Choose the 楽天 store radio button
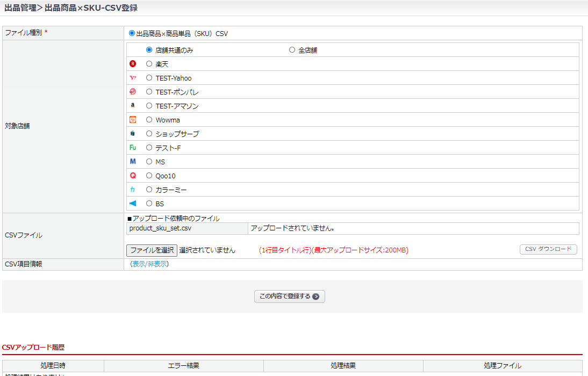This screenshot has height=376, width=588. 149,64
